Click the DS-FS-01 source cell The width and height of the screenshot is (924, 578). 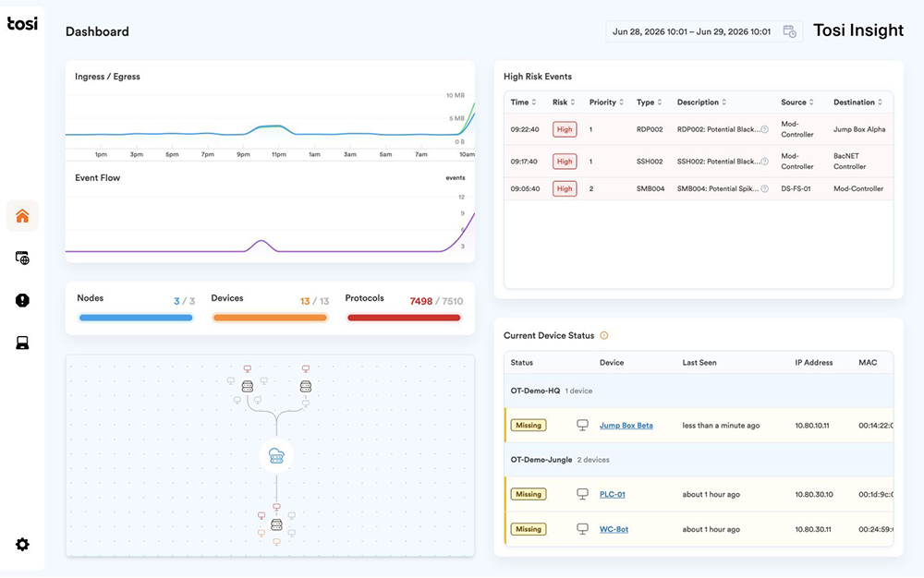point(796,189)
